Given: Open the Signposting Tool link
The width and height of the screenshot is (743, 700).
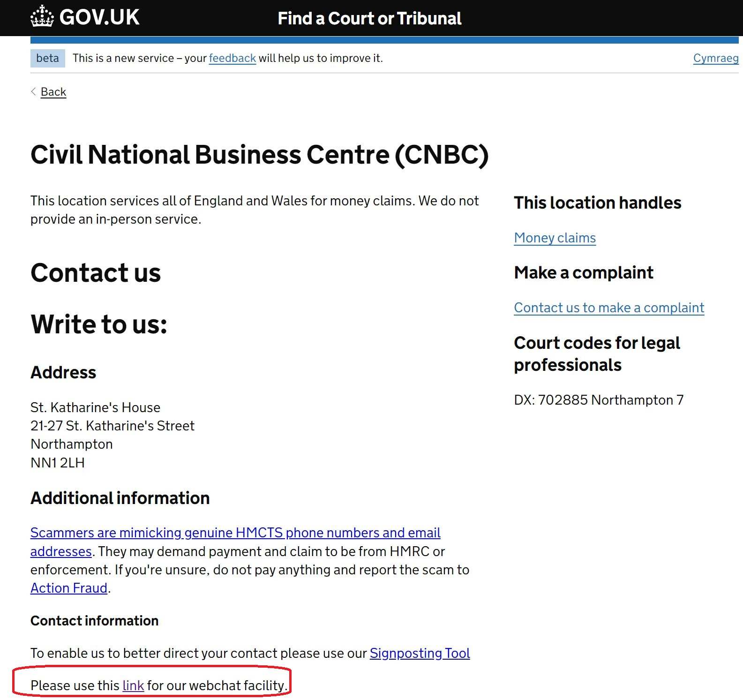Looking at the screenshot, I should coord(420,653).
